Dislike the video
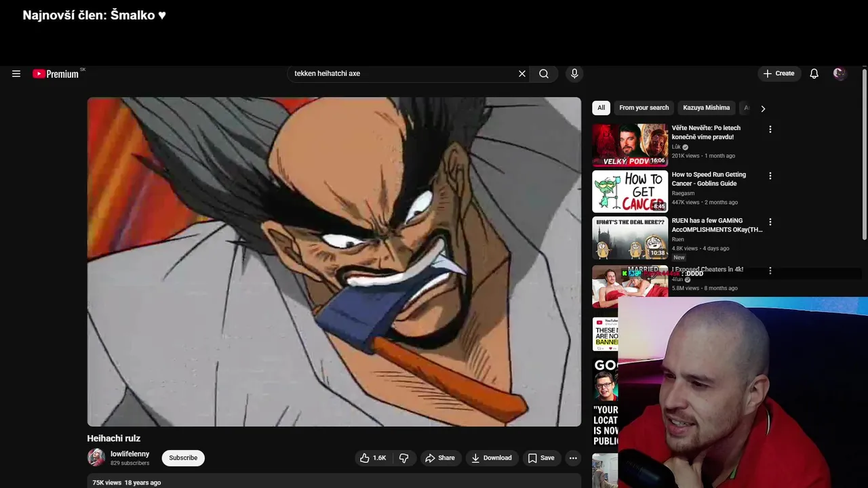Screen dimensions: 868x488 (404, 458)
